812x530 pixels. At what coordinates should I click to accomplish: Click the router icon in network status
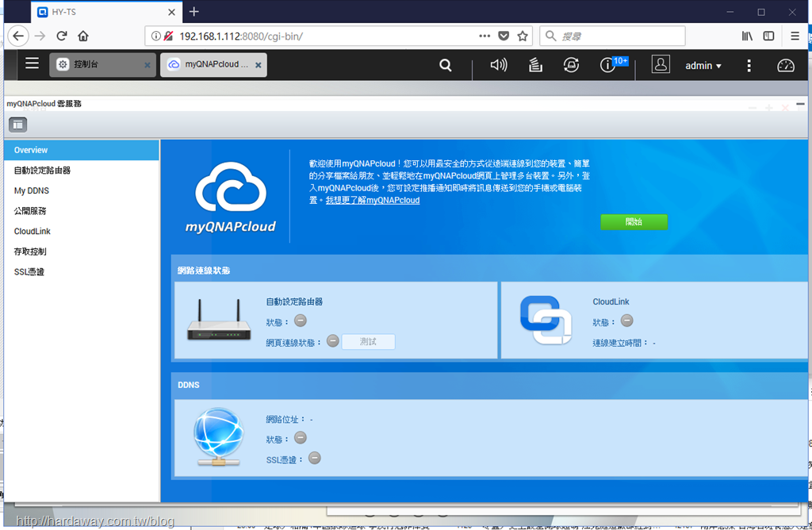219,319
